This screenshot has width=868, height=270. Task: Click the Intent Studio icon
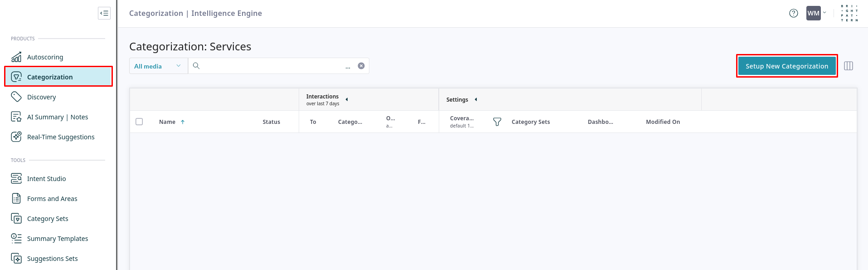(16, 179)
